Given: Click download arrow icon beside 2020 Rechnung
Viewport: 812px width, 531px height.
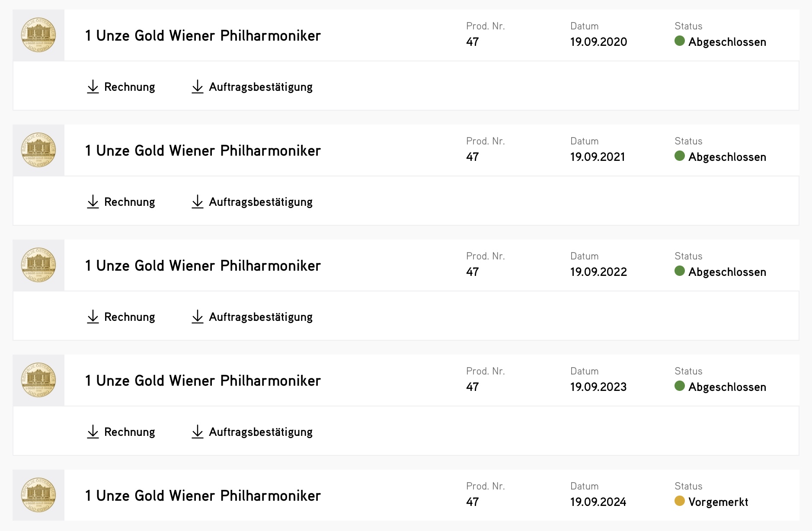Looking at the screenshot, I should point(93,86).
